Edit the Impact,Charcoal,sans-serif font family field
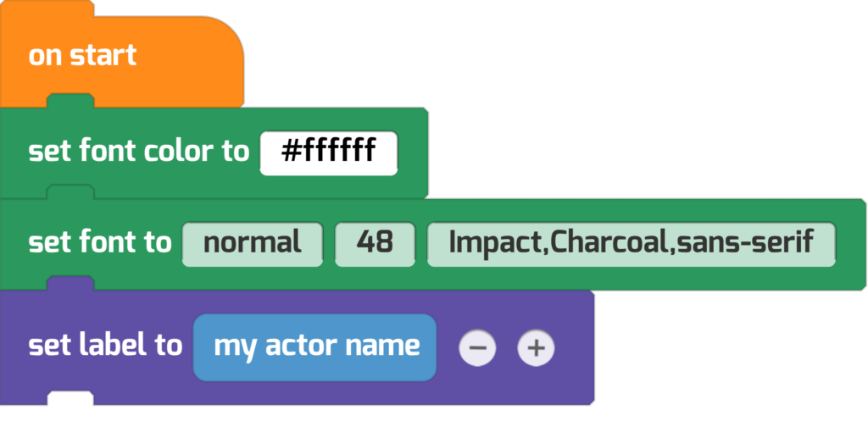 [x=631, y=245]
